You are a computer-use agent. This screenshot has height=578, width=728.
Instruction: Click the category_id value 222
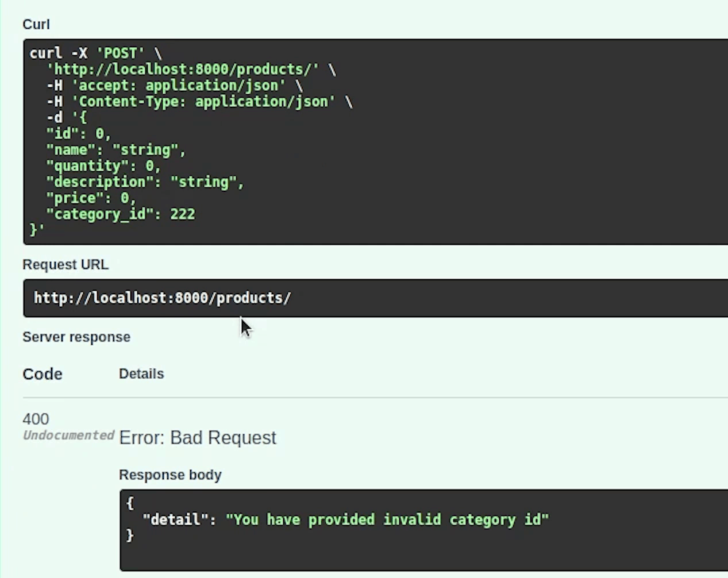(x=183, y=214)
